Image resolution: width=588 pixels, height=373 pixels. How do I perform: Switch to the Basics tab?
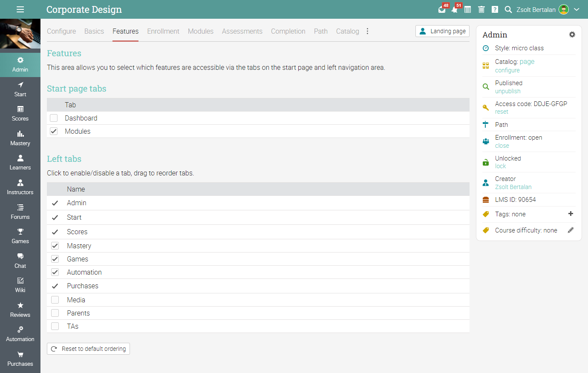pyautogui.click(x=94, y=31)
